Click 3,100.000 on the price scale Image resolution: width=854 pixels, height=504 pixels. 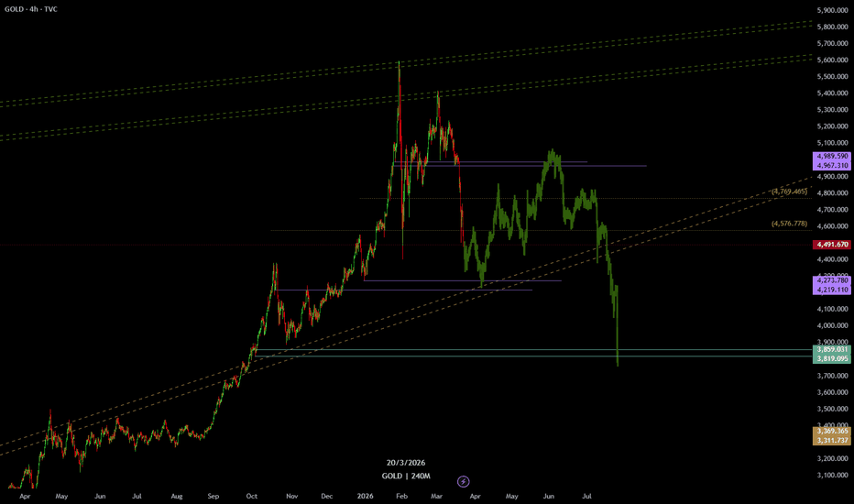tap(832, 475)
